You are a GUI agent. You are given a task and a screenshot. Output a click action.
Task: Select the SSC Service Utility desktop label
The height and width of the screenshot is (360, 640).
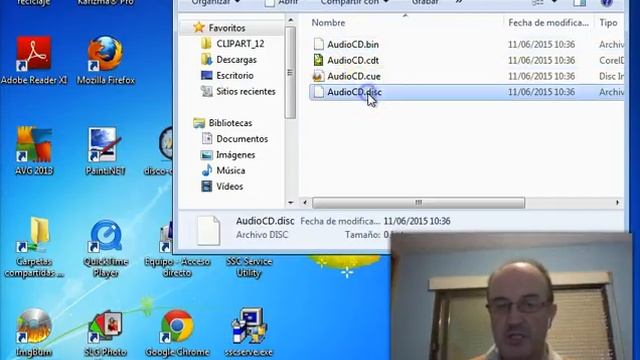click(249, 267)
